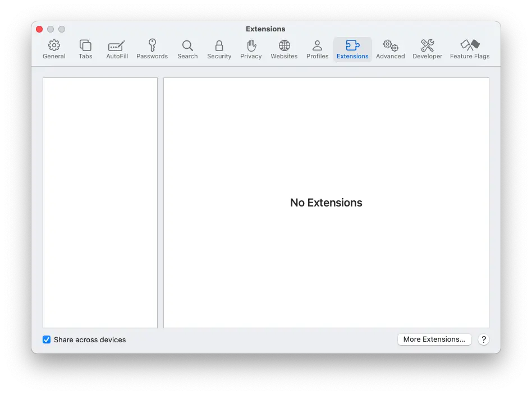The image size is (532, 395).
Task: Open the help question mark button
Action: coord(484,339)
